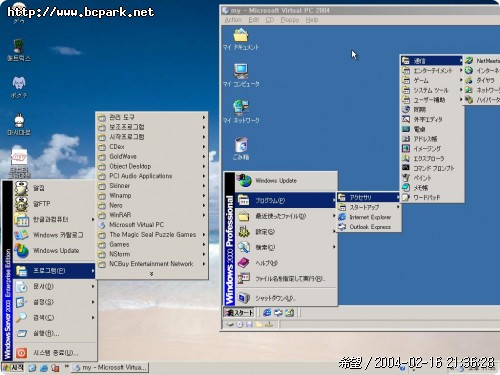Click the Japanese Start button in guest
The height and width of the screenshot is (375, 500).
[239, 313]
